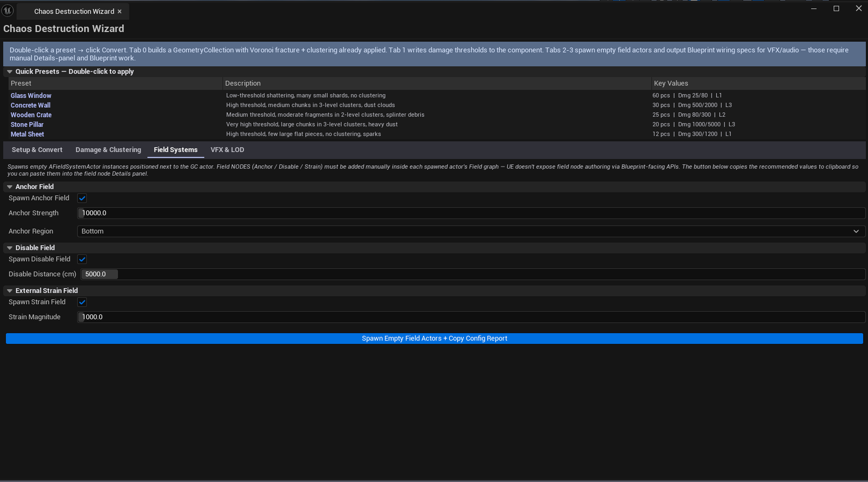Click the Anchor Strength value field
Screen dimensions: 868x482
471,213
